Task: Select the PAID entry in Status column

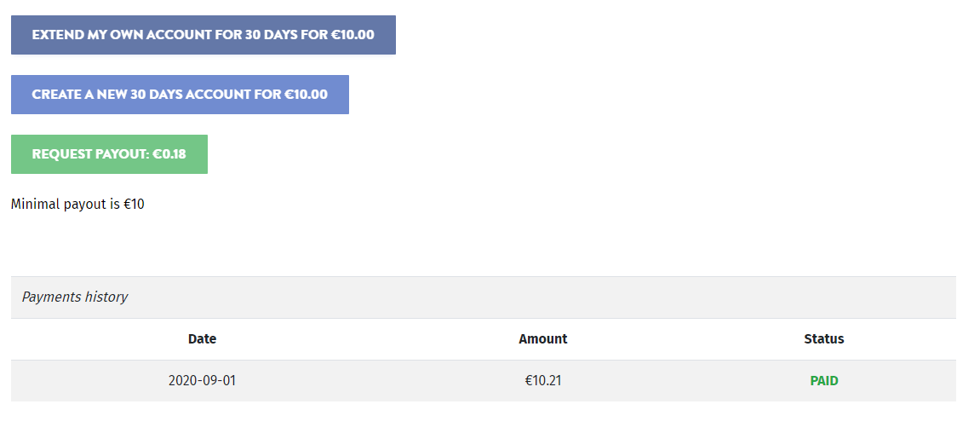Action: pyautogui.click(x=823, y=381)
